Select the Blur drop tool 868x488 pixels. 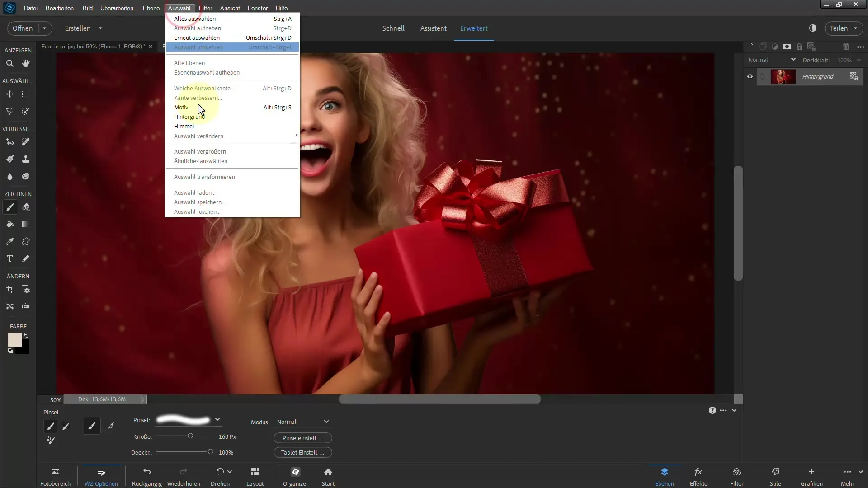(x=9, y=176)
